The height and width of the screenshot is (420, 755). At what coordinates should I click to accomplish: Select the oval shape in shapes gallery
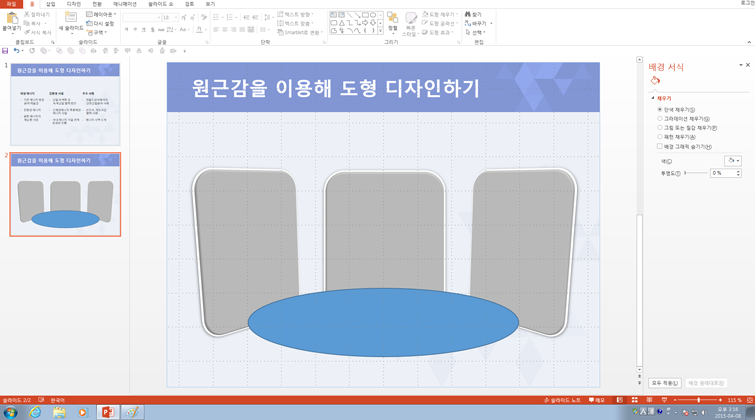[373, 15]
